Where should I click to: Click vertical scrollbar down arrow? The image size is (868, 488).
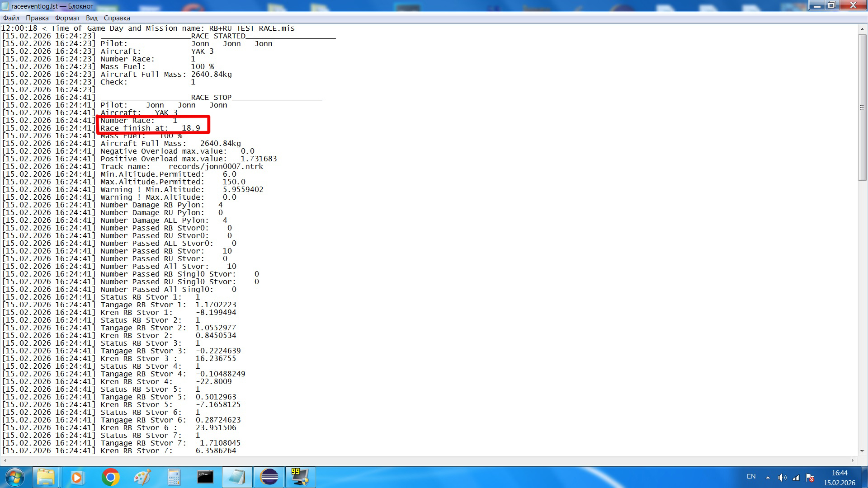(x=862, y=451)
